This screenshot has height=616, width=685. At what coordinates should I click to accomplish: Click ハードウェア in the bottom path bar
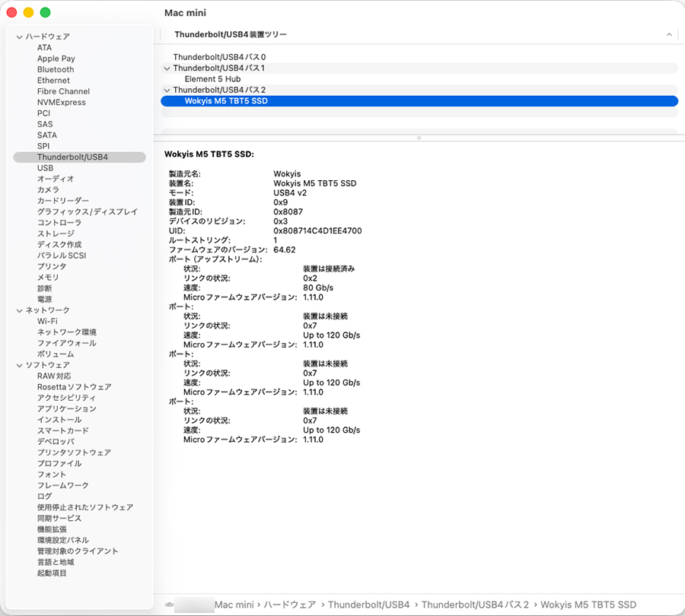click(x=290, y=605)
